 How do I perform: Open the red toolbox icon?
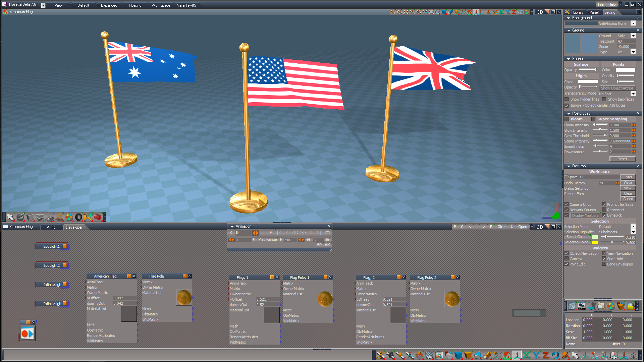98,217
